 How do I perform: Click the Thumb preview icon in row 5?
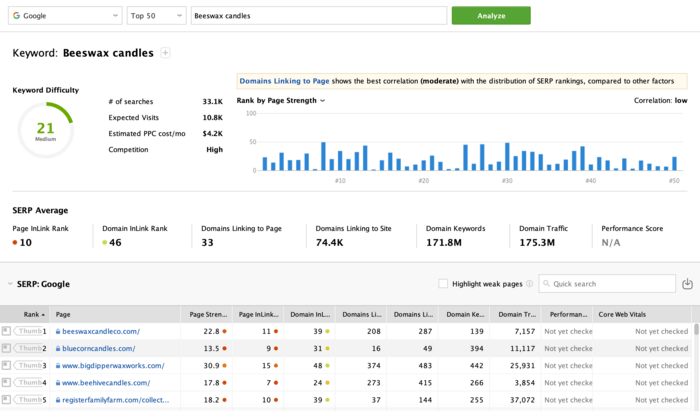[29, 400]
